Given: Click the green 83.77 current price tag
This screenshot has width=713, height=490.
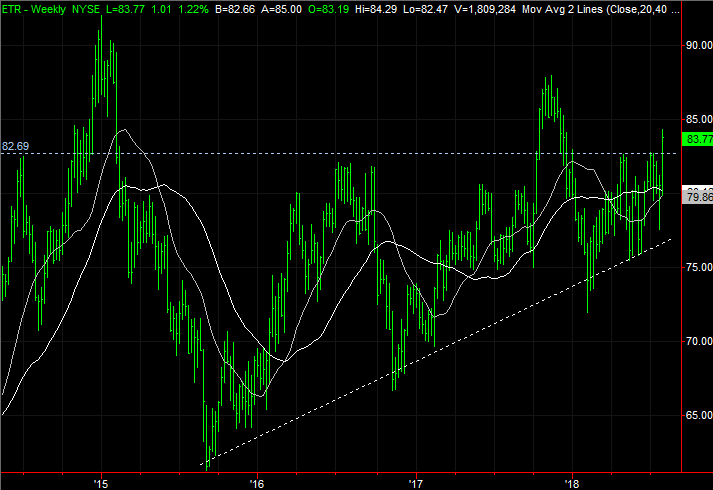Looking at the screenshot, I should (698, 139).
